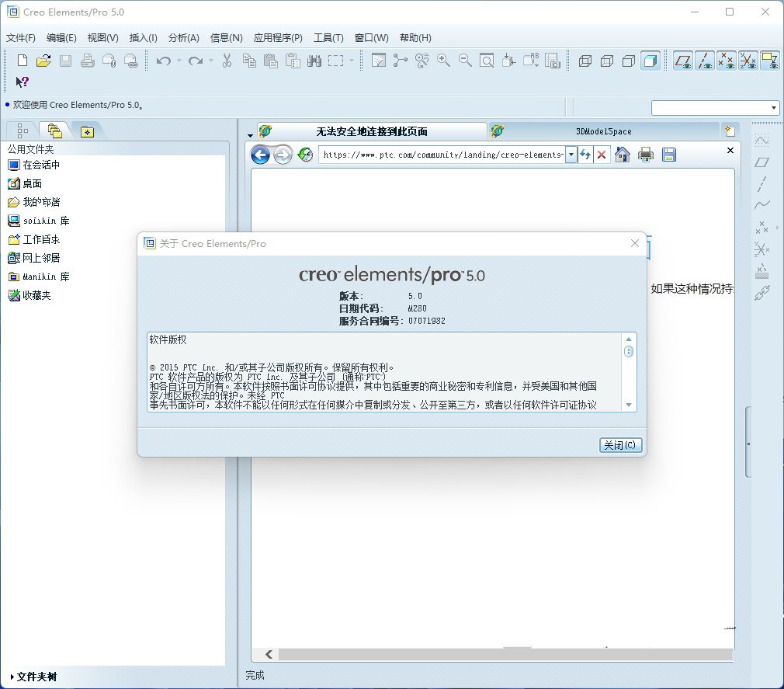Open the 帮助(H) menu

(415, 38)
